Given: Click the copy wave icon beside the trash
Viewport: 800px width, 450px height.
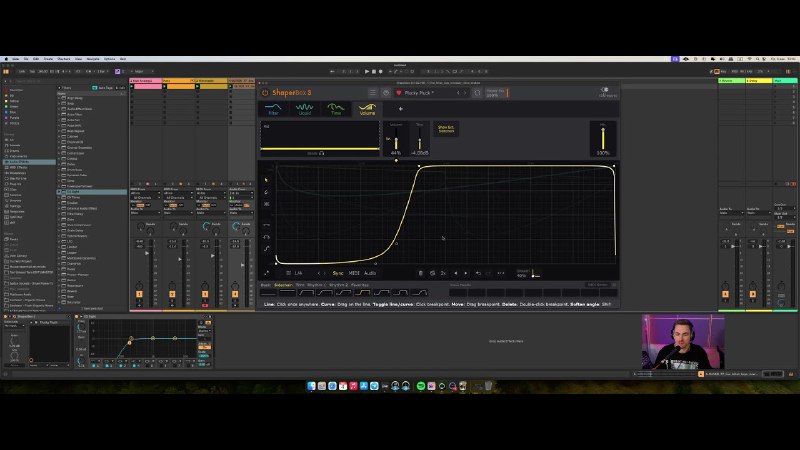Looking at the screenshot, I should (x=432, y=273).
